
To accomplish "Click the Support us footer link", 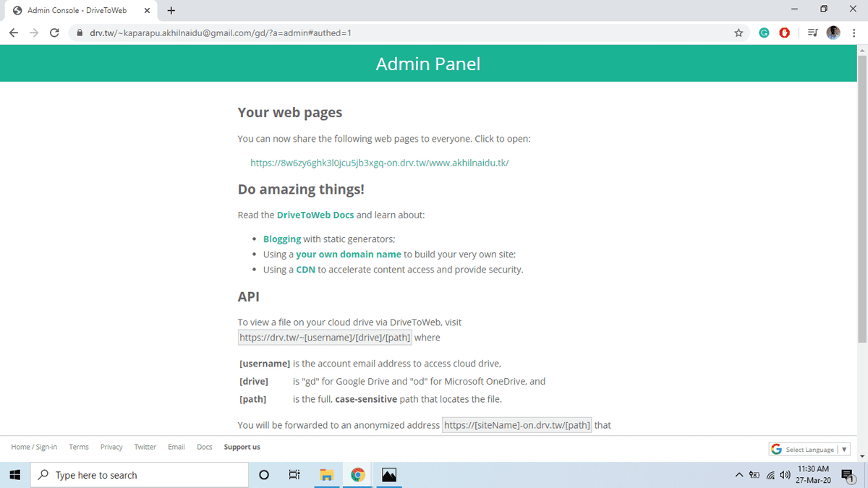I will tap(242, 447).
